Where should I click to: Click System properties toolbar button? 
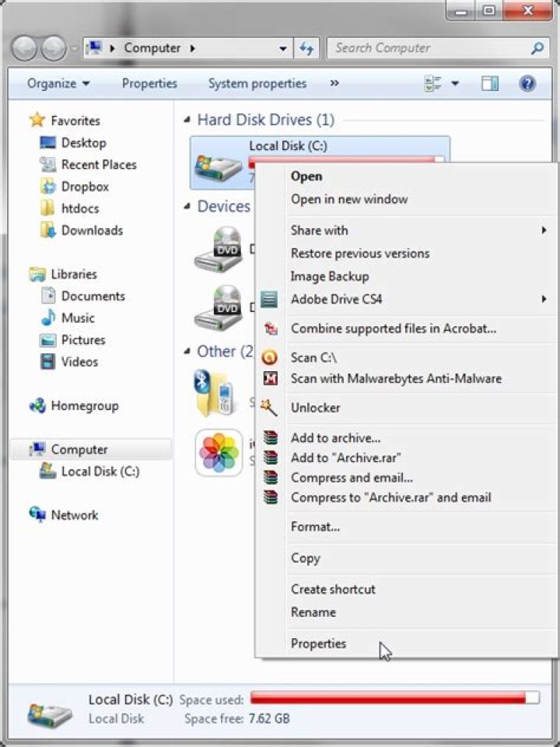(257, 83)
